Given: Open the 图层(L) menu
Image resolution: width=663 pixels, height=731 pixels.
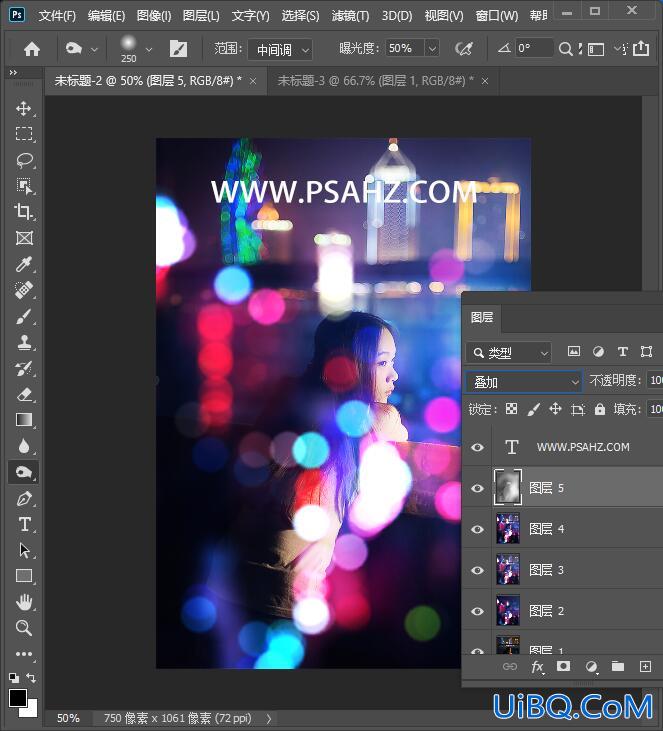Looking at the screenshot, I should tap(201, 16).
